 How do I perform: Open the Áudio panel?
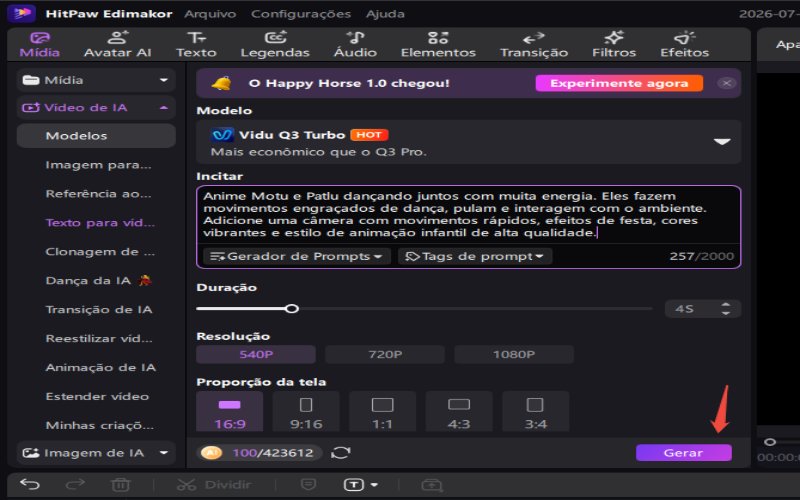coord(355,44)
